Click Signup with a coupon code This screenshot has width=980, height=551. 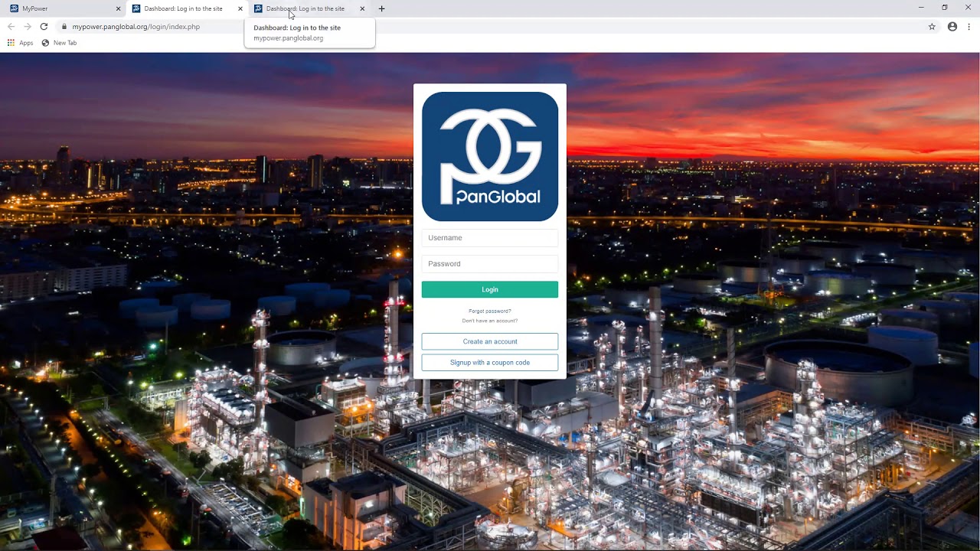(490, 363)
